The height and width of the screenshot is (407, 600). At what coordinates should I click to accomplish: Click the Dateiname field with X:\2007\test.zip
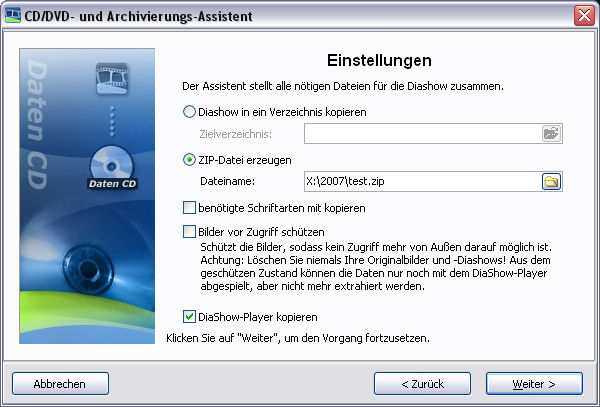[x=420, y=181]
